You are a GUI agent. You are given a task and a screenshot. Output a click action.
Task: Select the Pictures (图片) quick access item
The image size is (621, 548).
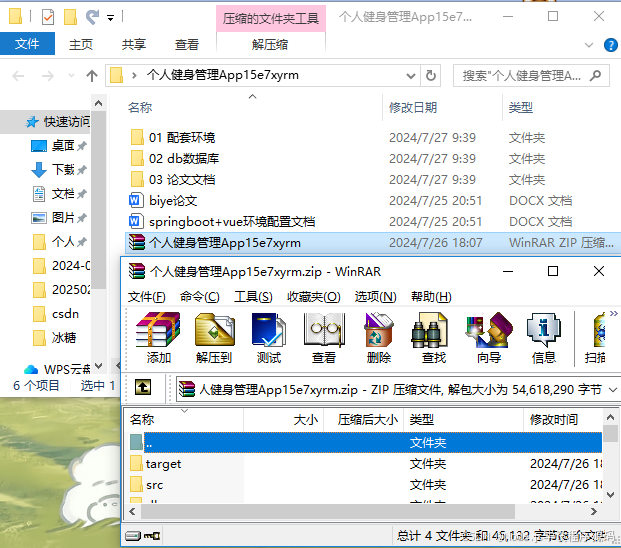click(x=59, y=218)
